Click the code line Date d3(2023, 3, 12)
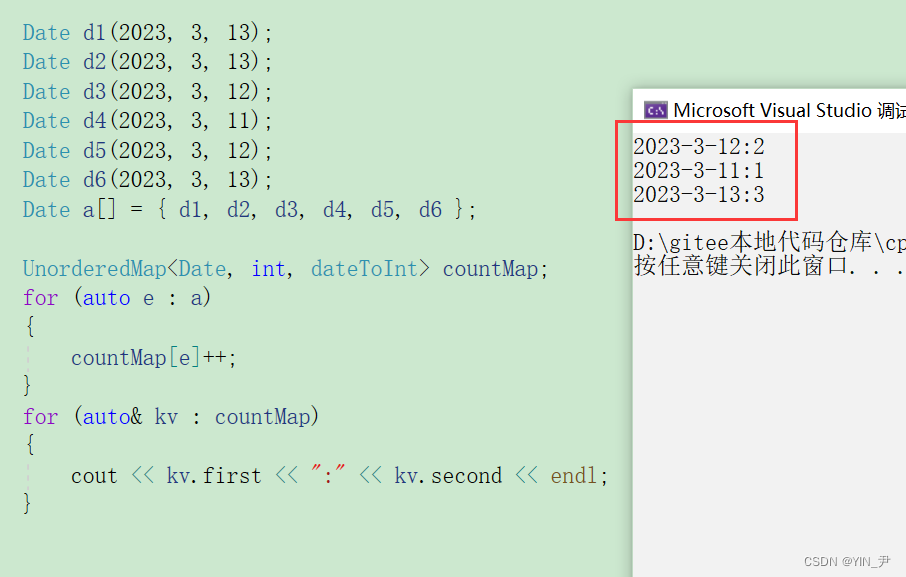The height and width of the screenshot is (577, 906). 147,91
